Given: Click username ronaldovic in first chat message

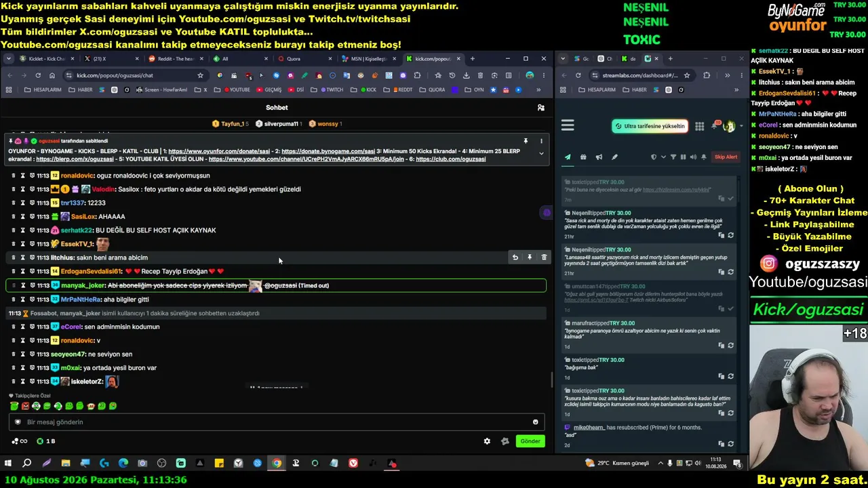Looking at the screenshot, I should click(x=77, y=176).
